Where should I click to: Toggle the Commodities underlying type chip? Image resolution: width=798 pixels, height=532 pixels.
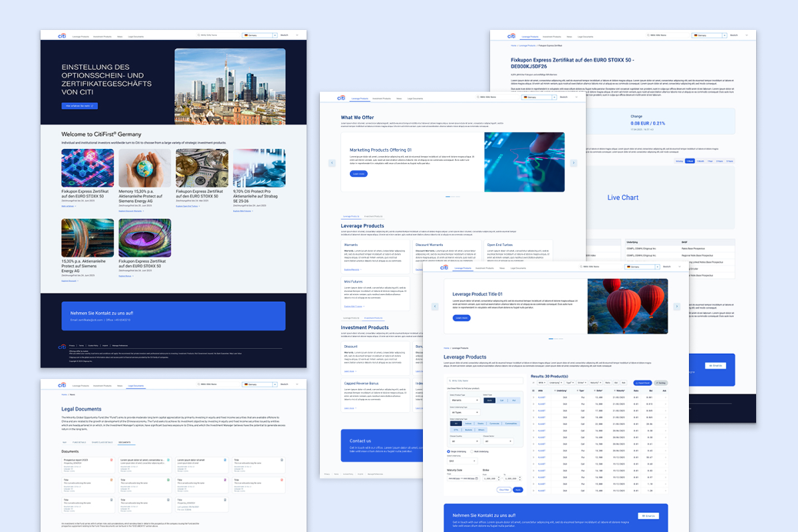click(511, 424)
